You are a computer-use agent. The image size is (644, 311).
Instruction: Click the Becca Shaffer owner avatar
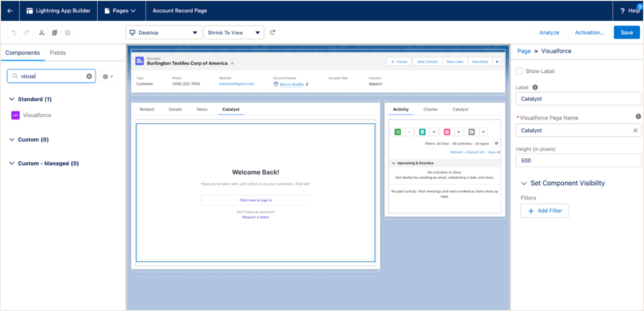[276, 84]
